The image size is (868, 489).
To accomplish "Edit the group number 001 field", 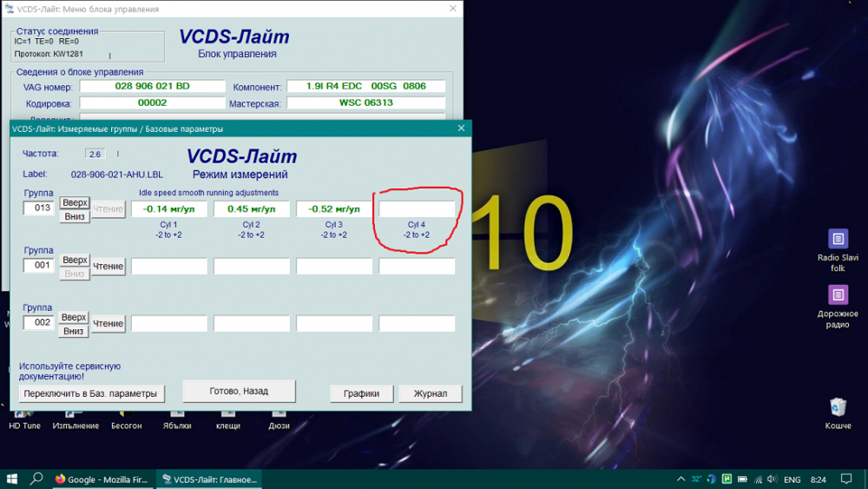I will coord(39,265).
